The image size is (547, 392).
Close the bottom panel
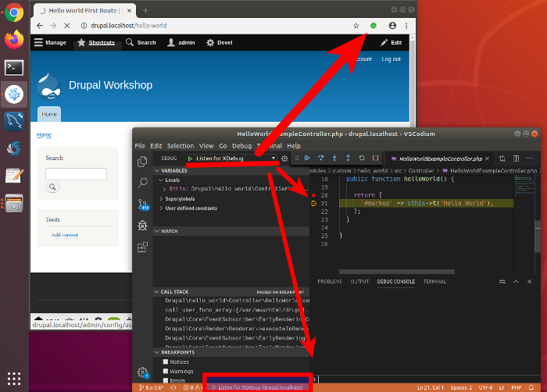(529, 281)
